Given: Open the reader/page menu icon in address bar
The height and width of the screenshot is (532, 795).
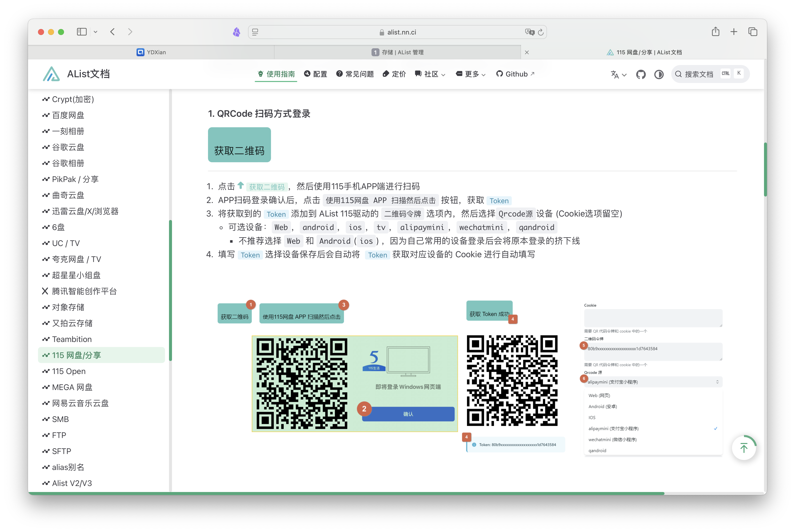Looking at the screenshot, I should (255, 32).
